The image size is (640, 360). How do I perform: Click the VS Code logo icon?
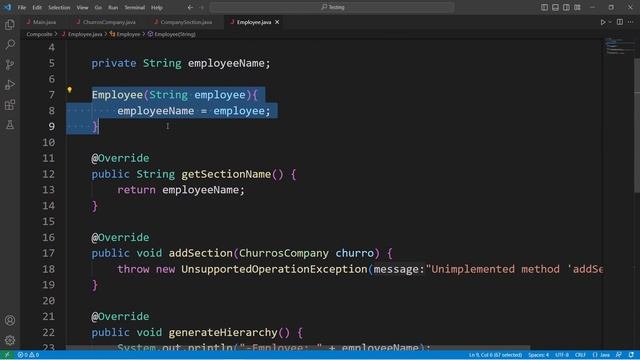[x=7, y=7]
